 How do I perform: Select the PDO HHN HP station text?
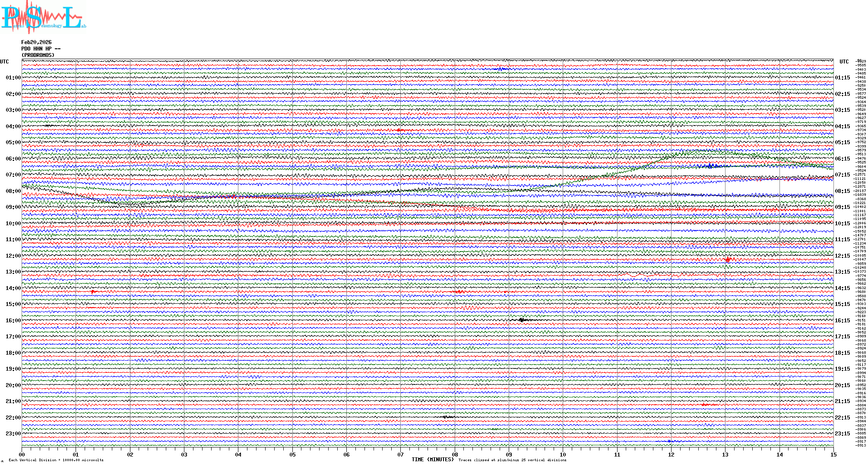(x=41, y=49)
